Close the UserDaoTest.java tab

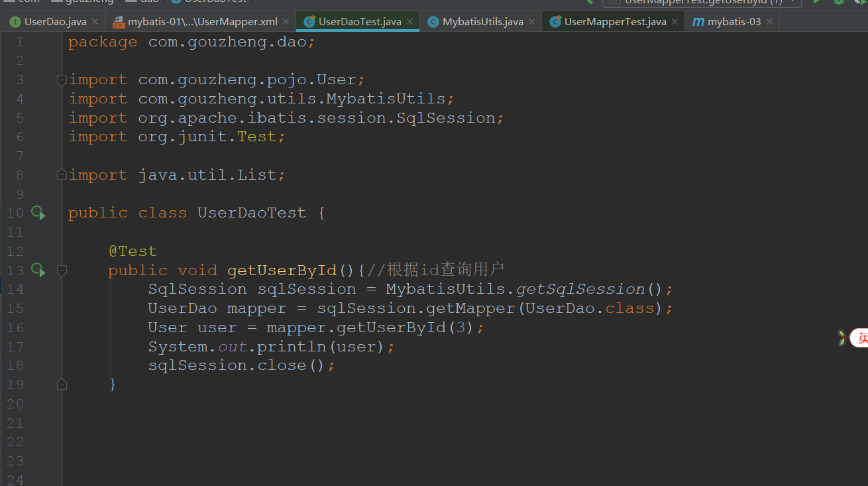click(409, 22)
